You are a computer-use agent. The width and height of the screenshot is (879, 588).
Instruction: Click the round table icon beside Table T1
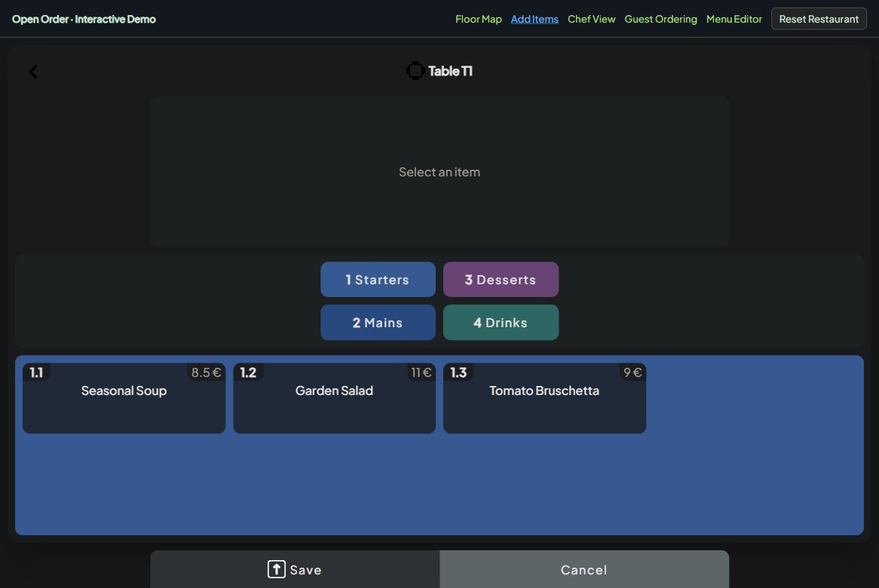tap(415, 71)
